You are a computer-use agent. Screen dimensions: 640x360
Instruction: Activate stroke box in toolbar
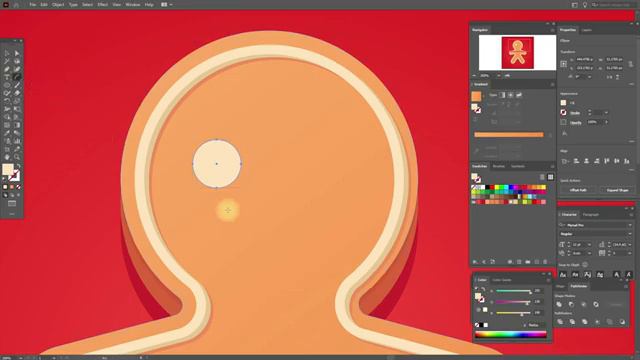pyautogui.click(x=15, y=176)
